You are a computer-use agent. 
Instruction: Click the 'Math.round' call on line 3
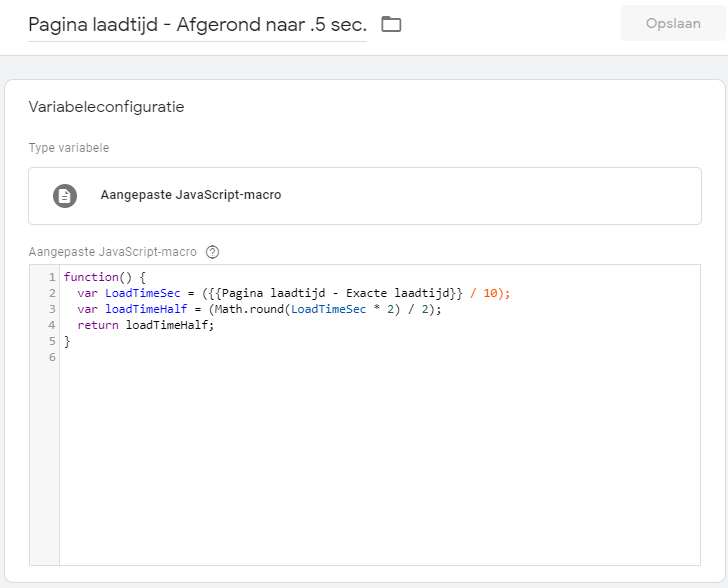point(248,309)
